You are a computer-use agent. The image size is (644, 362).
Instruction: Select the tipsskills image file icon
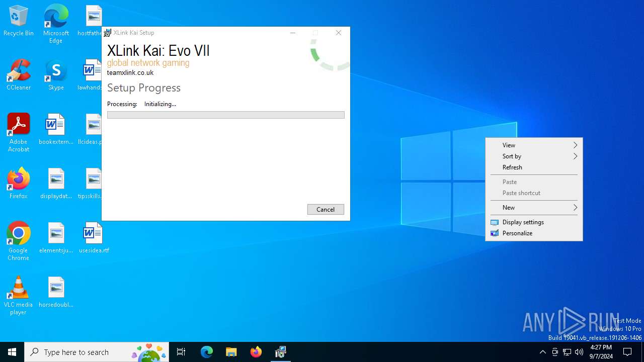(x=90, y=184)
